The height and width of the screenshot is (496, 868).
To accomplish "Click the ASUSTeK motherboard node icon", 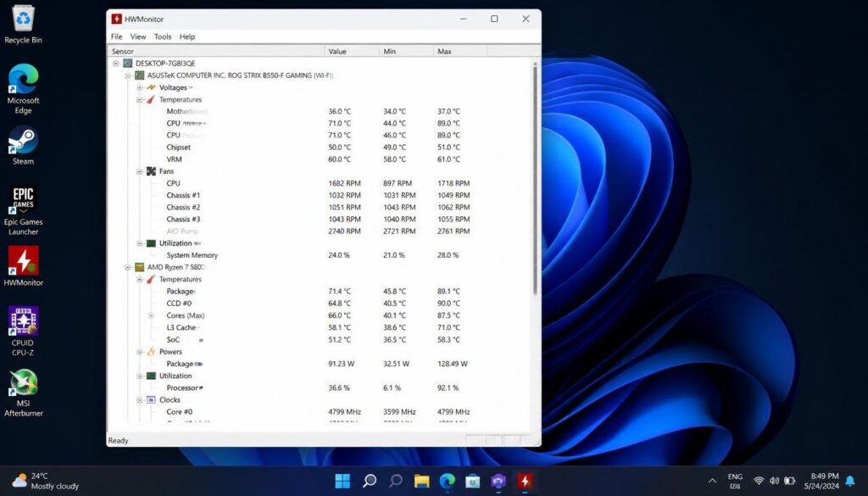I will coord(140,75).
